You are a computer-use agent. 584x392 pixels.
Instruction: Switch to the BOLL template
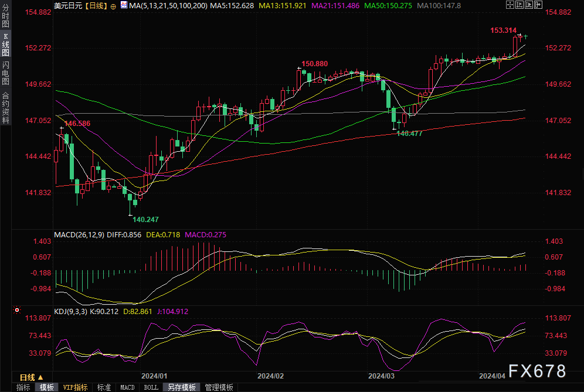[x=151, y=387]
